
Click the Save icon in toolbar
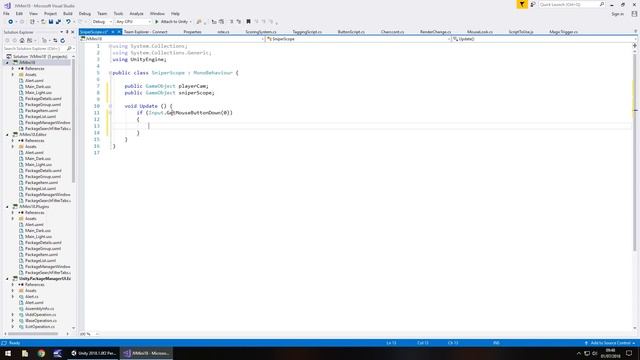click(x=51, y=22)
